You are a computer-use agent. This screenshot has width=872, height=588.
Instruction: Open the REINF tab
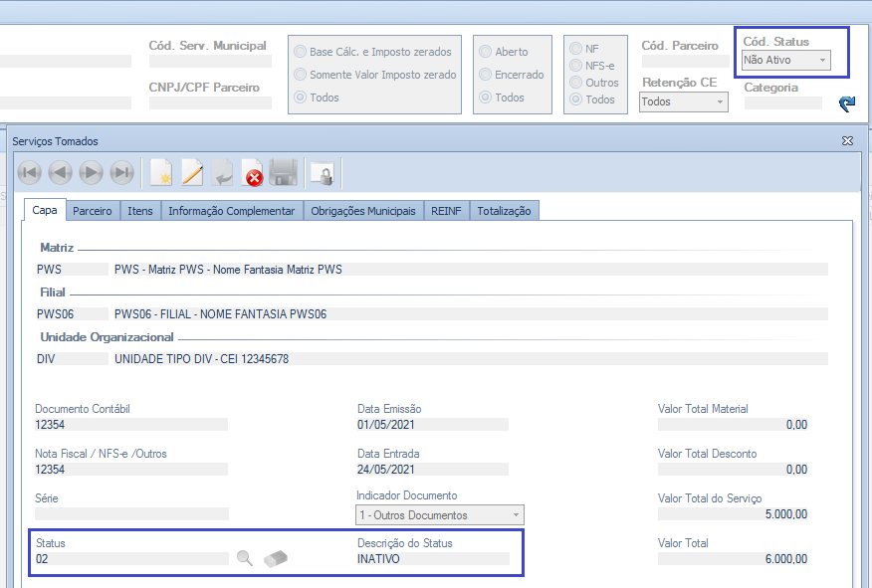(446, 211)
